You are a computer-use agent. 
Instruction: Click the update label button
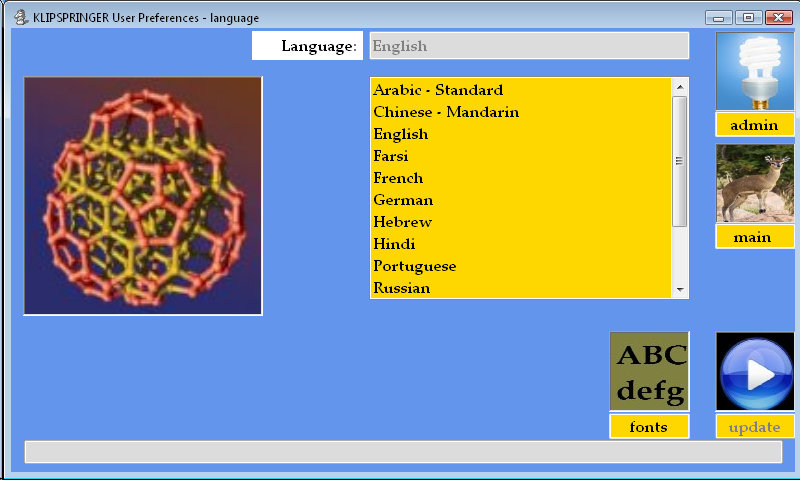[755, 427]
